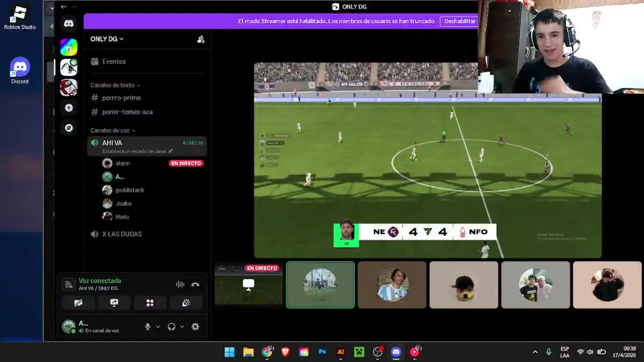Open Brave browser from the taskbar
This screenshot has height=362, width=644.
pos(285,352)
